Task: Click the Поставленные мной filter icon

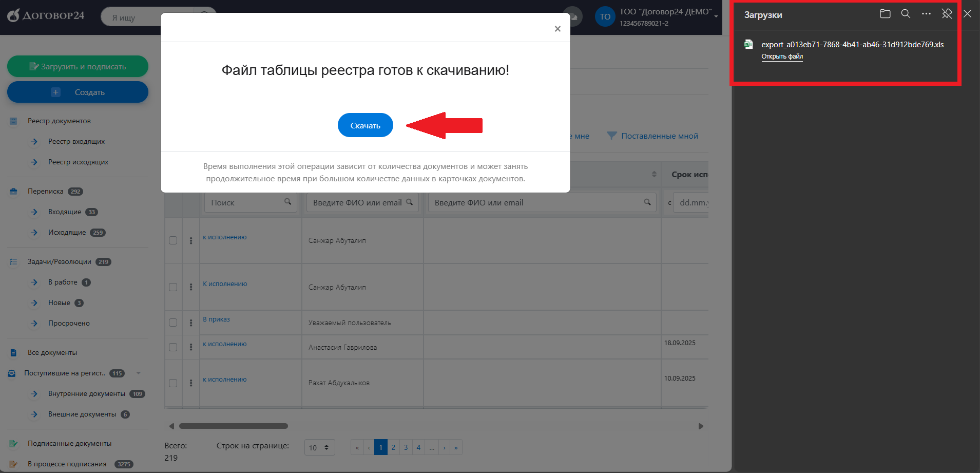Action: point(611,136)
